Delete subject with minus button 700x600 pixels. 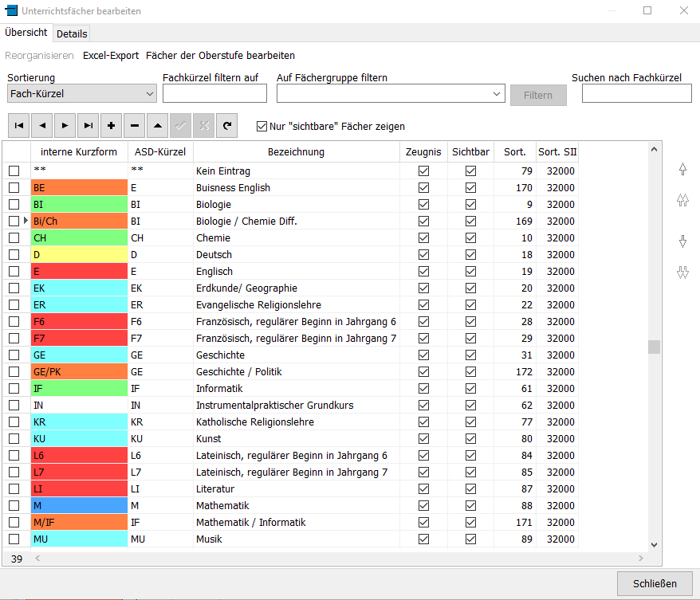pos(135,126)
